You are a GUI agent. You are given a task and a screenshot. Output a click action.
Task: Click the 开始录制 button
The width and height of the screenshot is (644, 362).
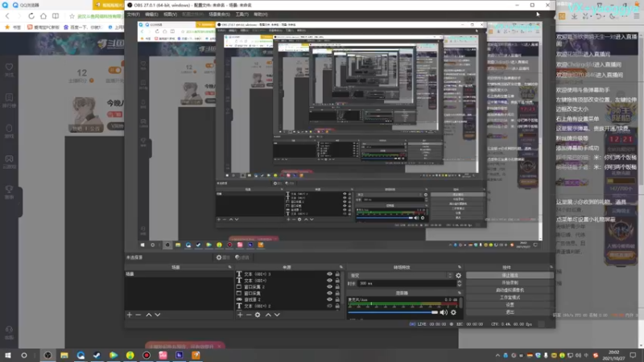[x=510, y=283]
